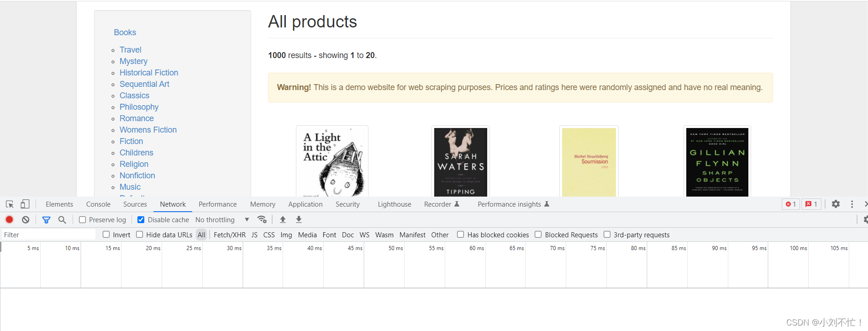Clear the network log icon
The image size is (868, 331).
(x=26, y=219)
